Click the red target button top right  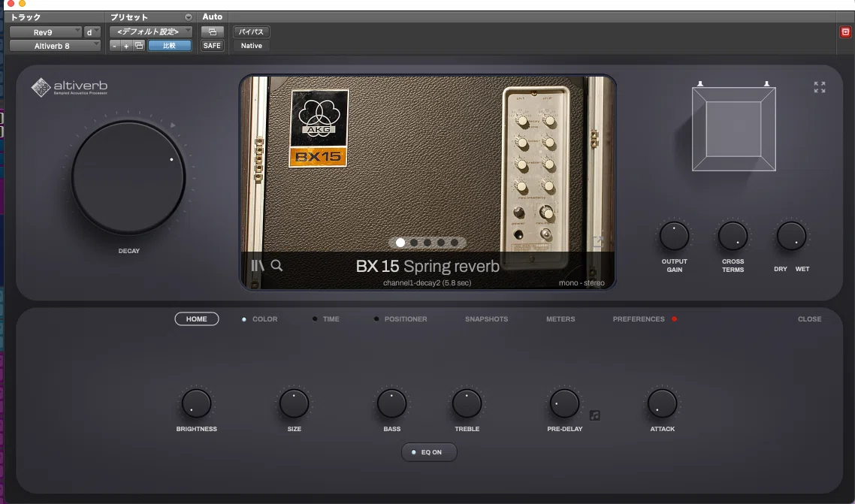pyautogui.click(x=845, y=32)
